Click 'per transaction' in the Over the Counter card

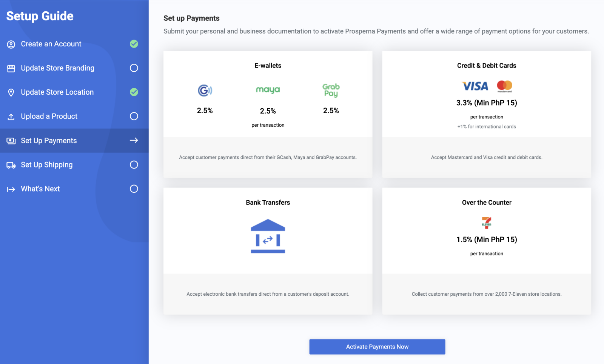click(487, 254)
